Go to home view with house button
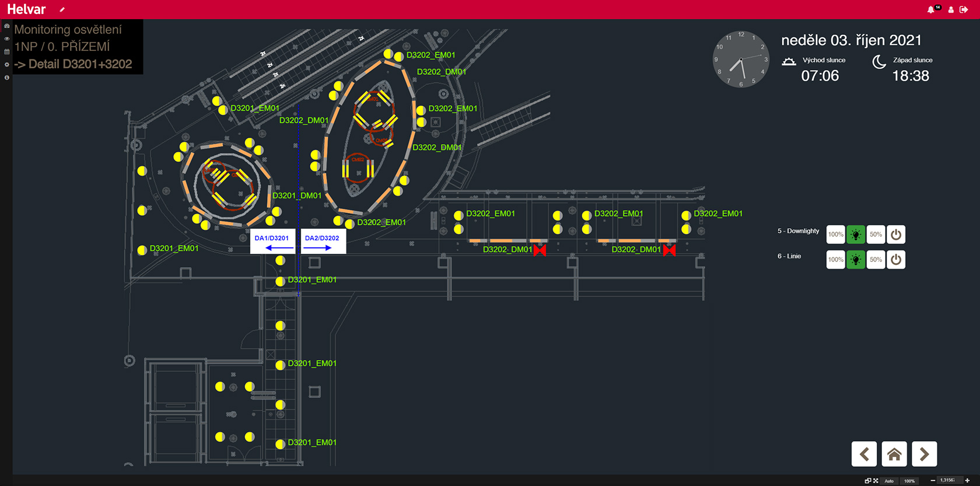The image size is (980, 486). coord(894,454)
